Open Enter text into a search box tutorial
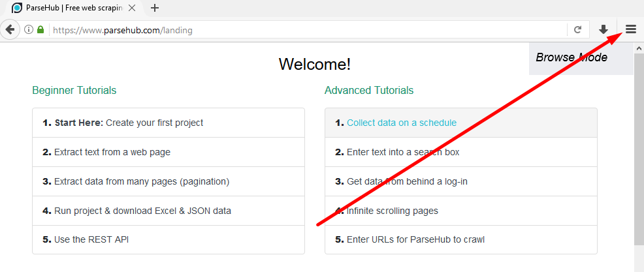 tap(461, 152)
